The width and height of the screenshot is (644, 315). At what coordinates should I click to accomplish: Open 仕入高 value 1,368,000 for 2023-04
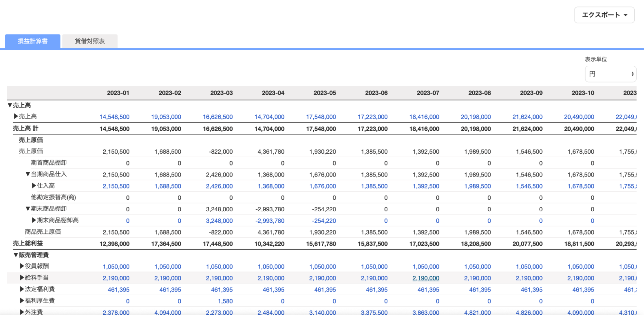271,186
